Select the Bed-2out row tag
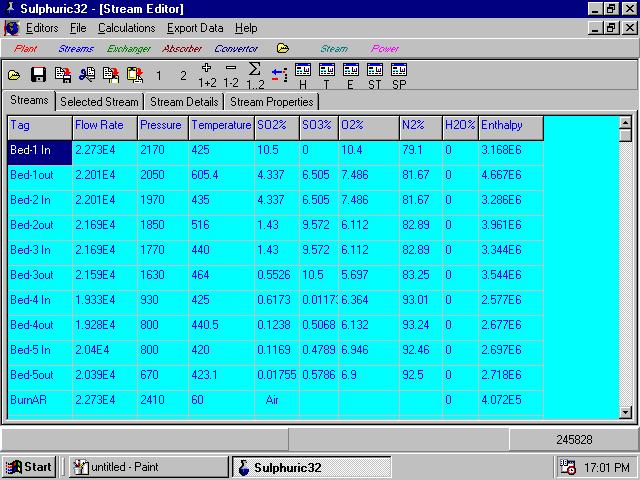This screenshot has width=640, height=480. point(40,227)
